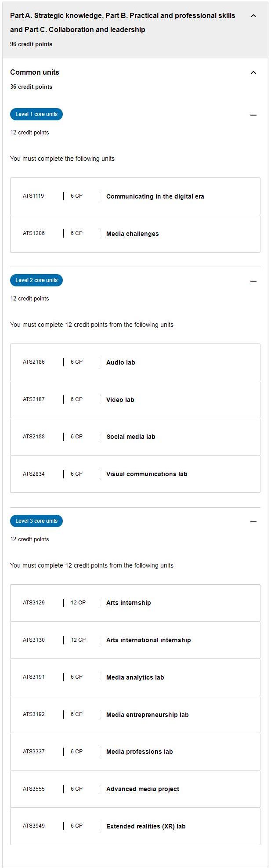Select the Video lab unit row
Screen dimensions: 271x868
tap(135, 400)
